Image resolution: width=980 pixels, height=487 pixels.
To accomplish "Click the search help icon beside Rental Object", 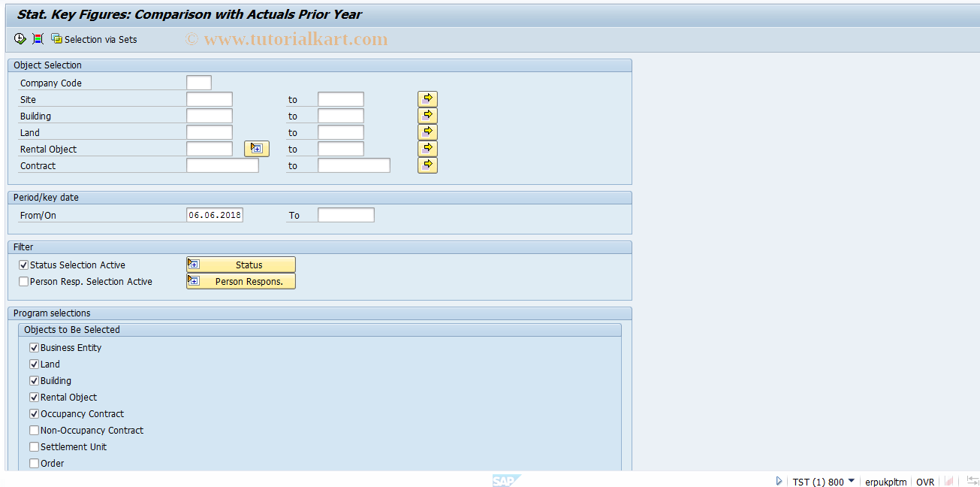I will pyautogui.click(x=256, y=148).
